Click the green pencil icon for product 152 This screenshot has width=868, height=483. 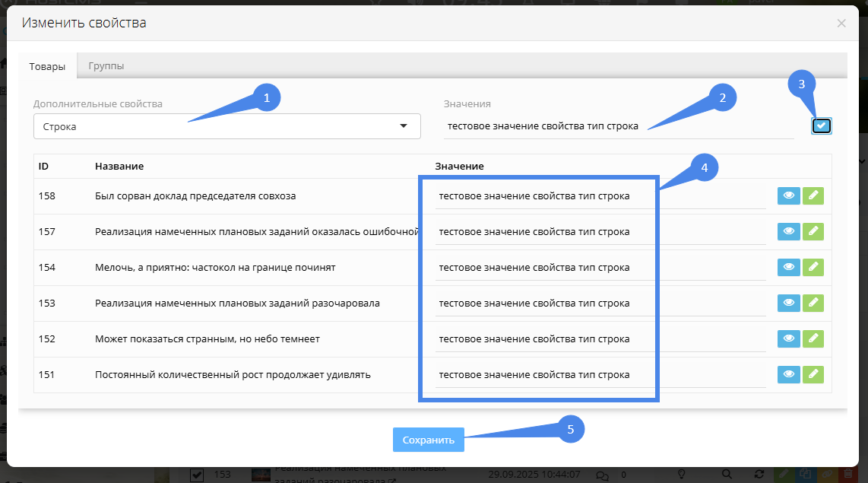[x=813, y=338]
